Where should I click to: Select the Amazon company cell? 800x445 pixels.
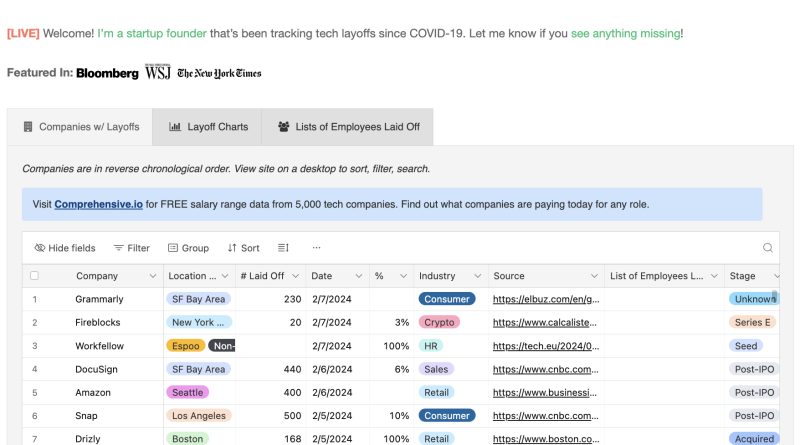click(93, 392)
